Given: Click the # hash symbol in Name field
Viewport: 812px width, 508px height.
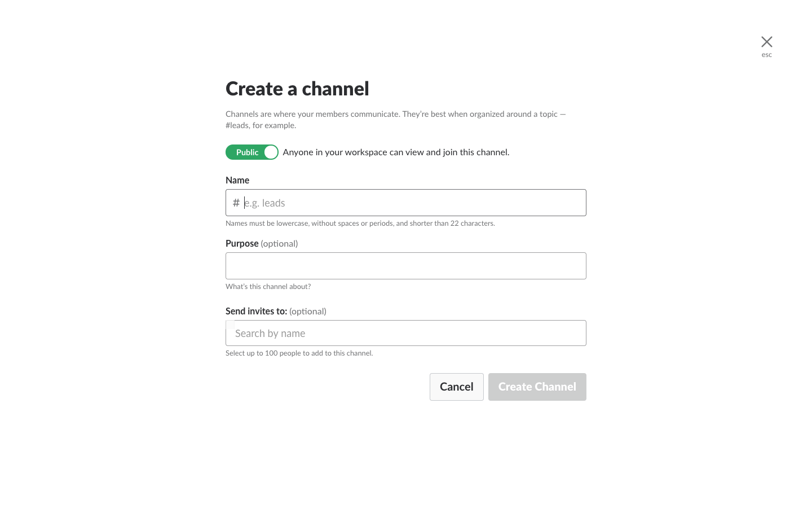Looking at the screenshot, I should (236, 203).
